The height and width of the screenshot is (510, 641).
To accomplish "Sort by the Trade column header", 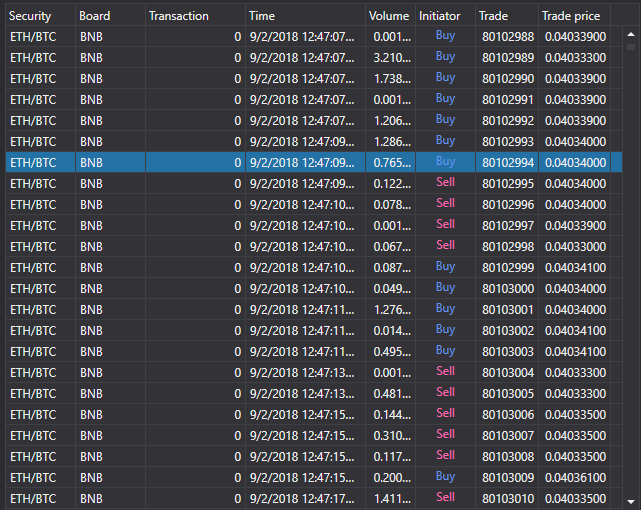I will tap(507, 16).
